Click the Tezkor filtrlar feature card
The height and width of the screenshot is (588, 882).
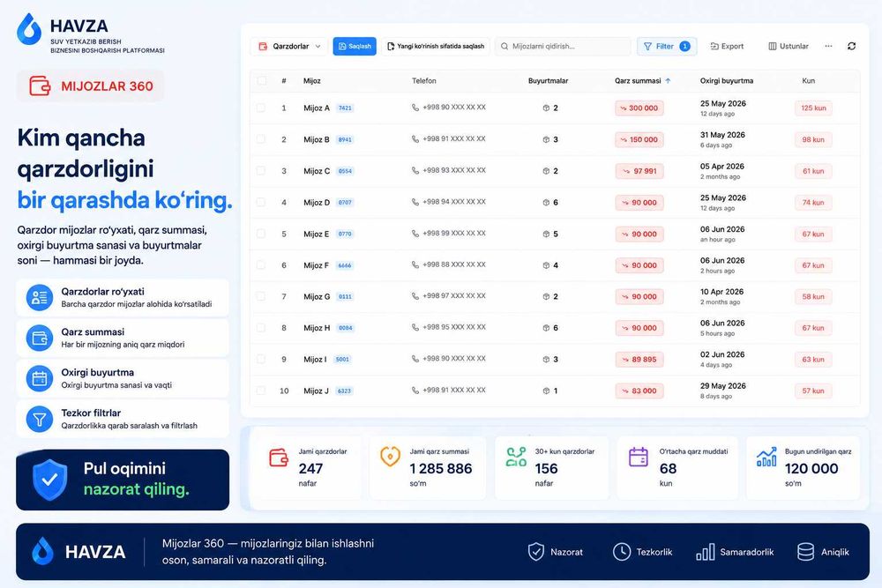pyautogui.click(x=123, y=420)
